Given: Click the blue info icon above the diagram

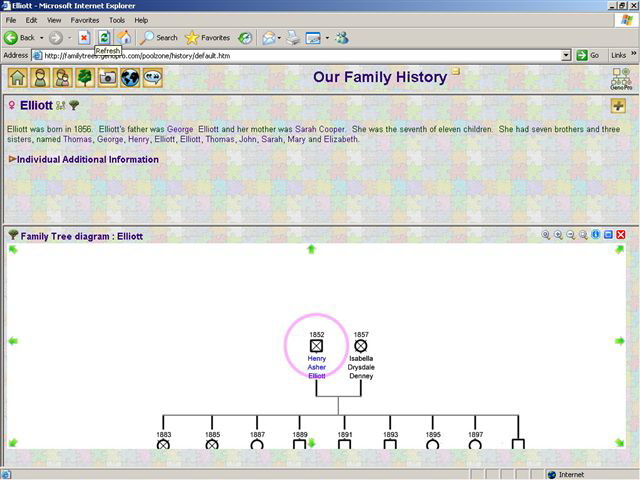Looking at the screenshot, I should 596,235.
